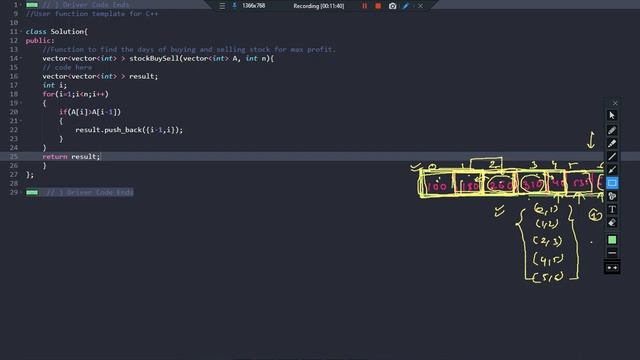Change the line thickness setting
The image size is (640, 360).
(611, 253)
